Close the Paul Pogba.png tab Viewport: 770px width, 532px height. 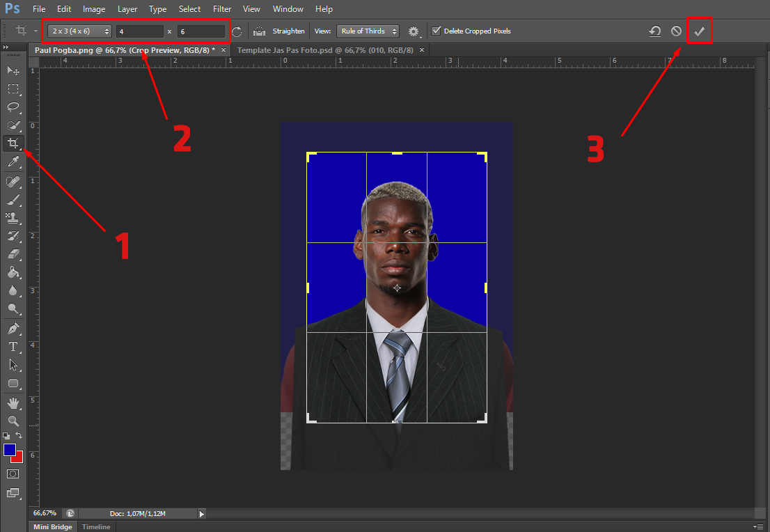pyautogui.click(x=223, y=50)
